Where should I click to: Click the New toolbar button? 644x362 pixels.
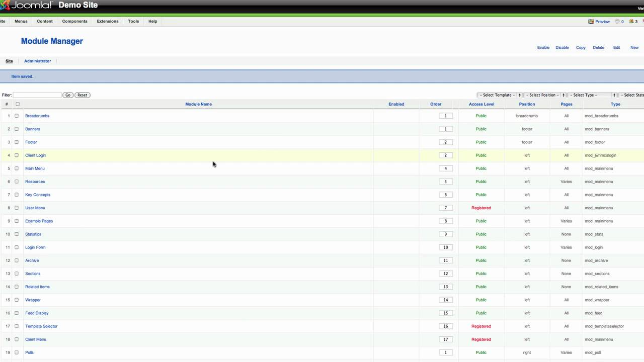click(x=634, y=47)
